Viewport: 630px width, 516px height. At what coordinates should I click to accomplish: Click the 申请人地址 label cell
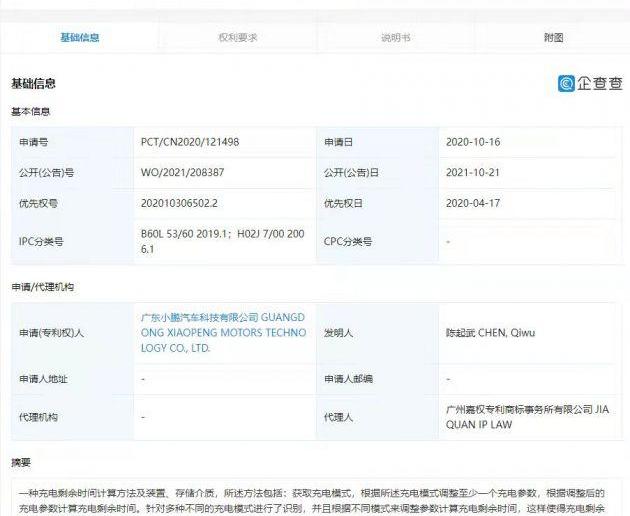pyautogui.click(x=73, y=379)
